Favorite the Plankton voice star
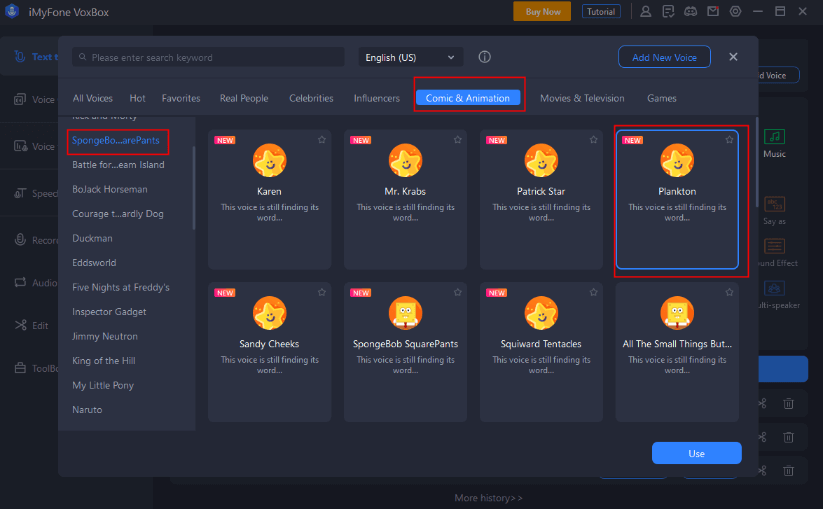Image resolution: width=823 pixels, height=509 pixels. [x=729, y=140]
